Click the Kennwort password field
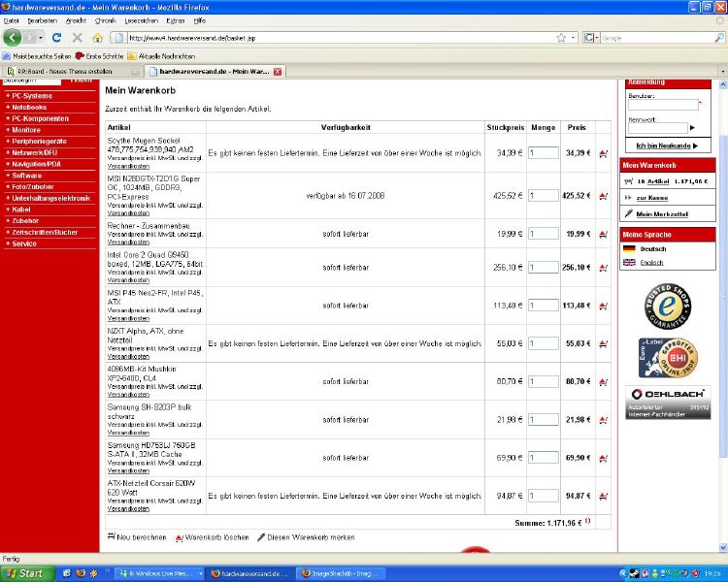 click(x=658, y=128)
